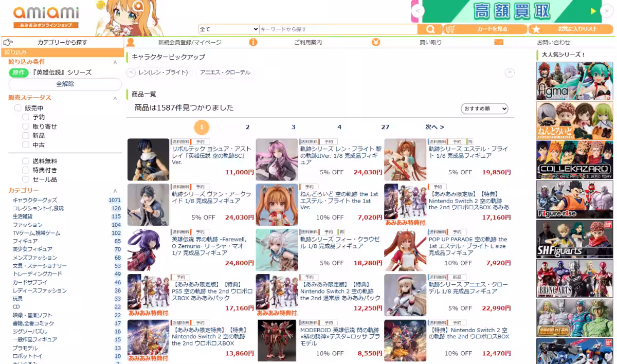Open 買い取り menu item

coord(430,42)
